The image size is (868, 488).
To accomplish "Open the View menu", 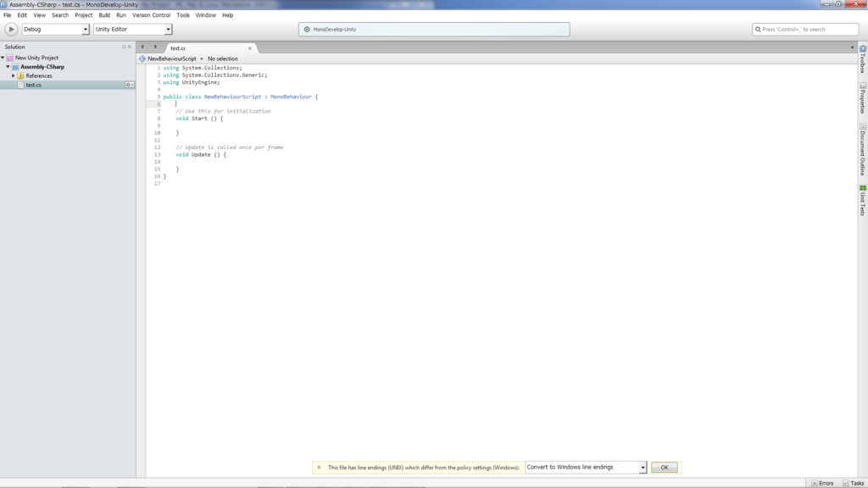I will (x=39, y=15).
